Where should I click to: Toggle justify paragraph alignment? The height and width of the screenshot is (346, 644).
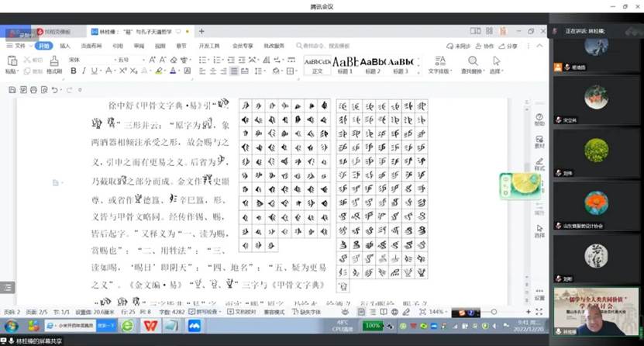(234, 71)
